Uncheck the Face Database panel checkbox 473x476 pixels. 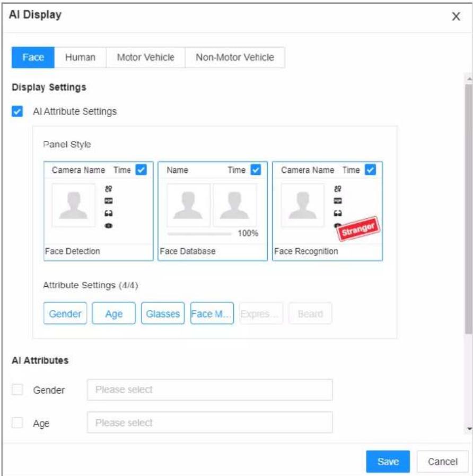[256, 170]
